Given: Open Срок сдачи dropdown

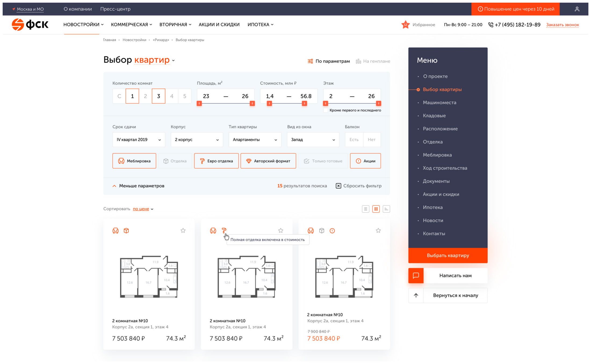Looking at the screenshot, I should [139, 140].
